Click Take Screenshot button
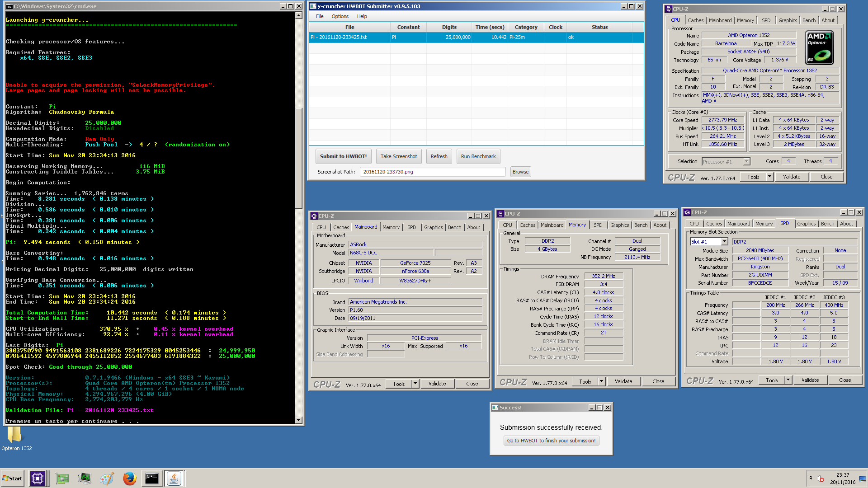The image size is (868, 488). [x=399, y=156]
